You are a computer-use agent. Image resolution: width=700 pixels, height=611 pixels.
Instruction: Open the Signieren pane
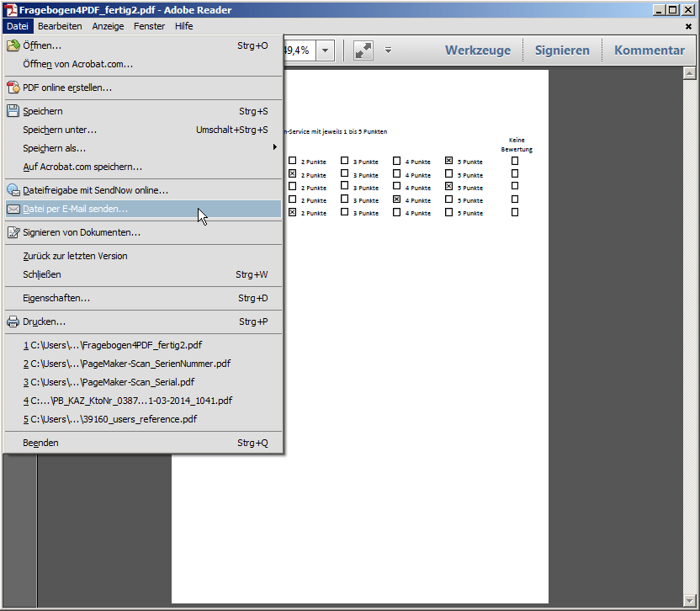562,50
